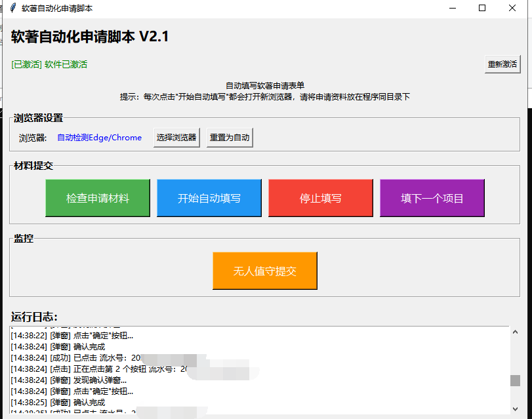Click the green 检查申请材料 button
The height and width of the screenshot is (419, 532).
point(97,197)
